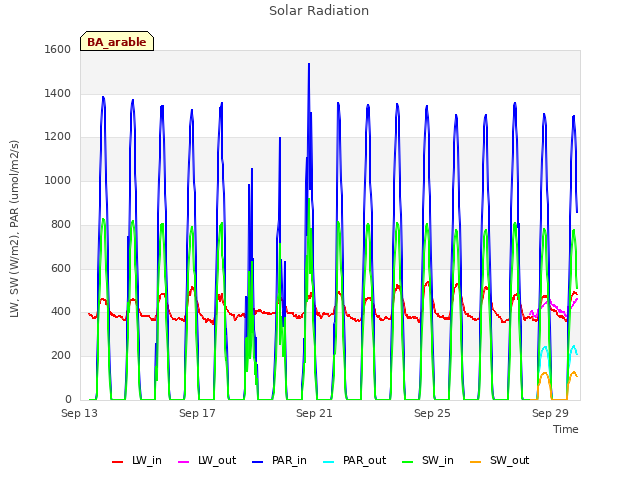Click the cyan PAR_out peak near Sep 29
The width and height of the screenshot is (640, 480).
(544, 347)
